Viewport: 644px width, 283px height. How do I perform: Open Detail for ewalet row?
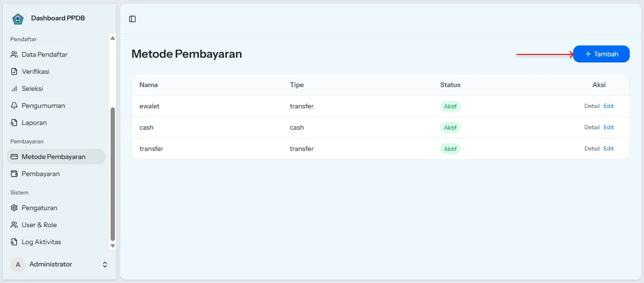tap(592, 106)
